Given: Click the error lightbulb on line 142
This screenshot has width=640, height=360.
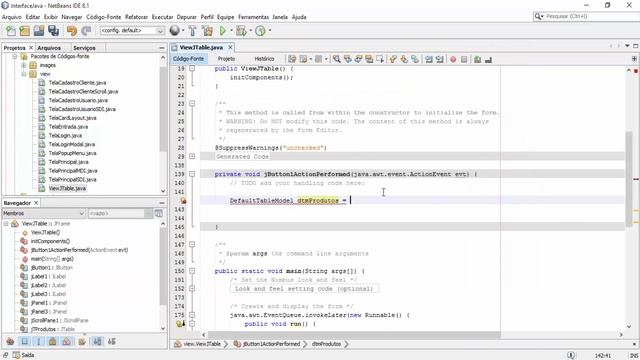Looking at the screenshot, I should coord(183,200).
